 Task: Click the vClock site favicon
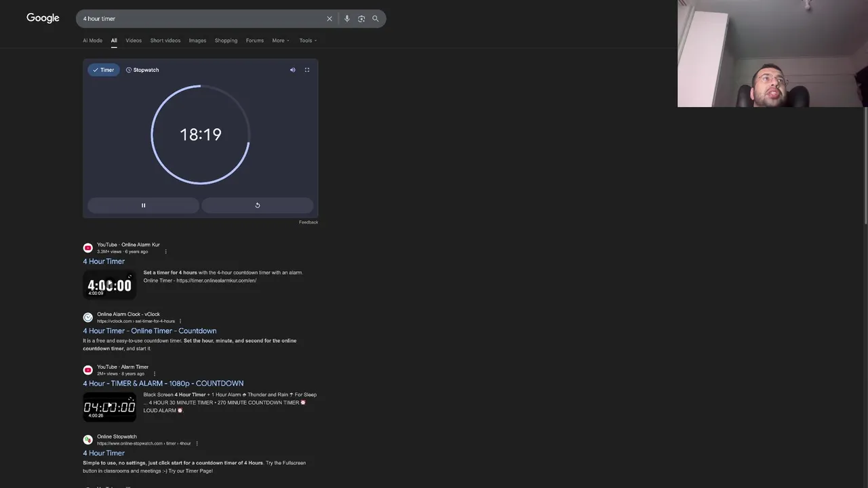(87, 318)
